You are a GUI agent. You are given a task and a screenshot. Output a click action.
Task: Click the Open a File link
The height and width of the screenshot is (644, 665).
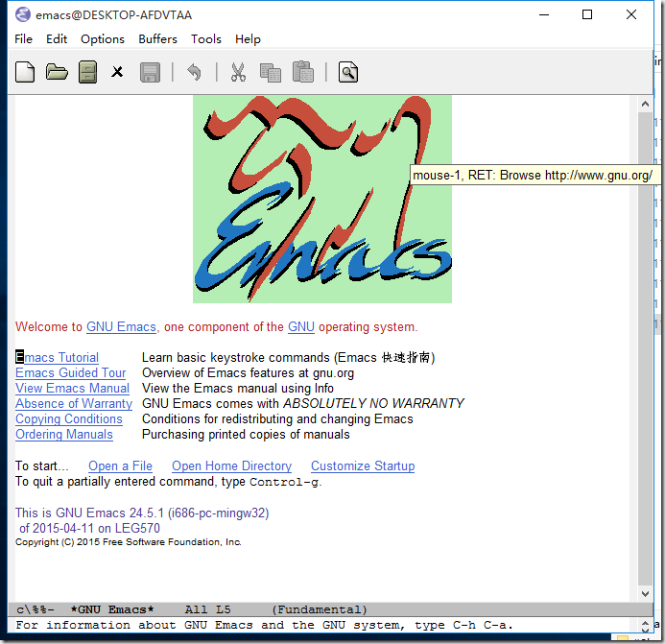[x=121, y=465]
